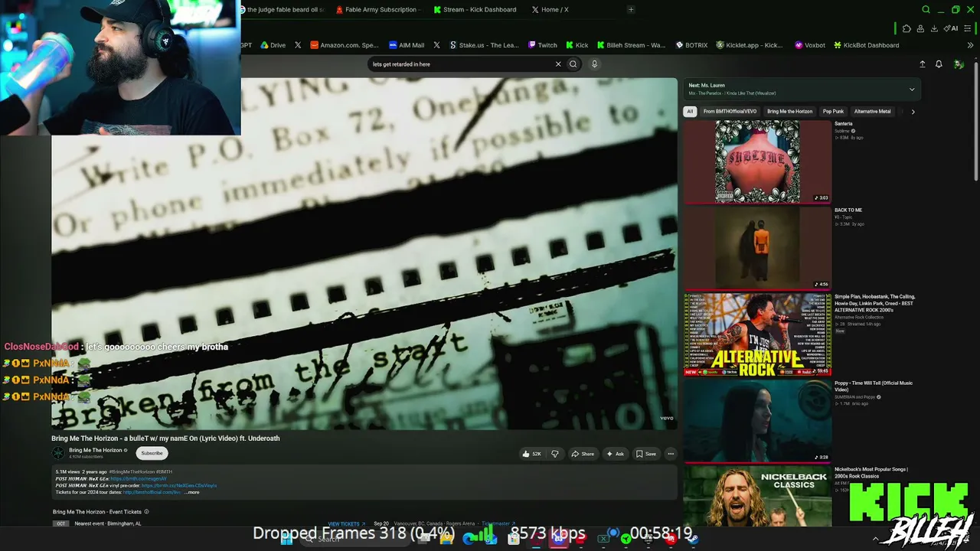Image resolution: width=980 pixels, height=551 pixels.
Task: Open Bring Me The Horizon channel avatar
Action: [x=58, y=453]
